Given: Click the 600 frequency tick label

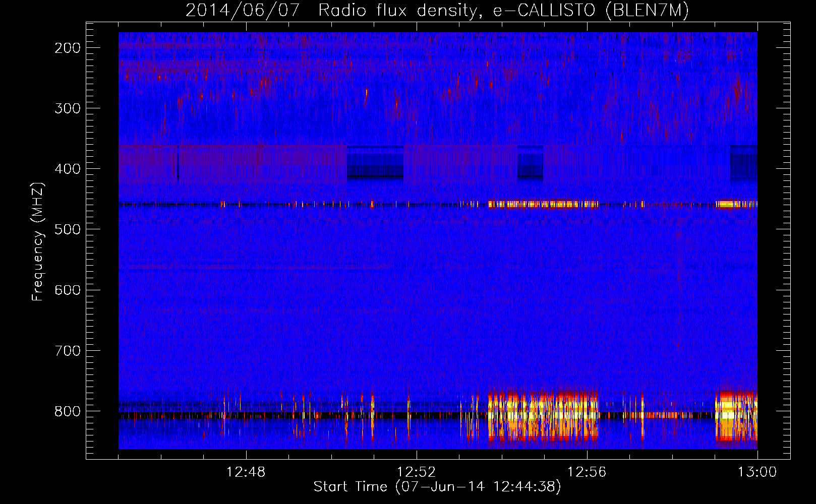Looking at the screenshot, I should [x=68, y=290].
